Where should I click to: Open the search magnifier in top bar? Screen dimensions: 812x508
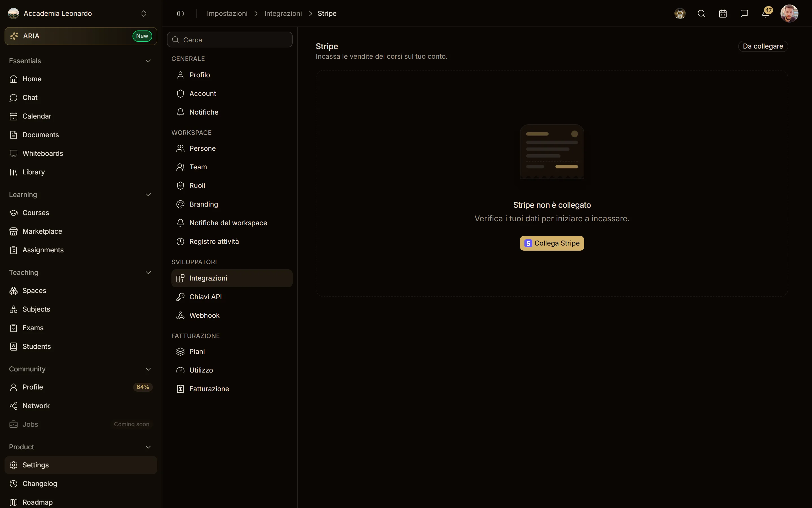coord(701,14)
